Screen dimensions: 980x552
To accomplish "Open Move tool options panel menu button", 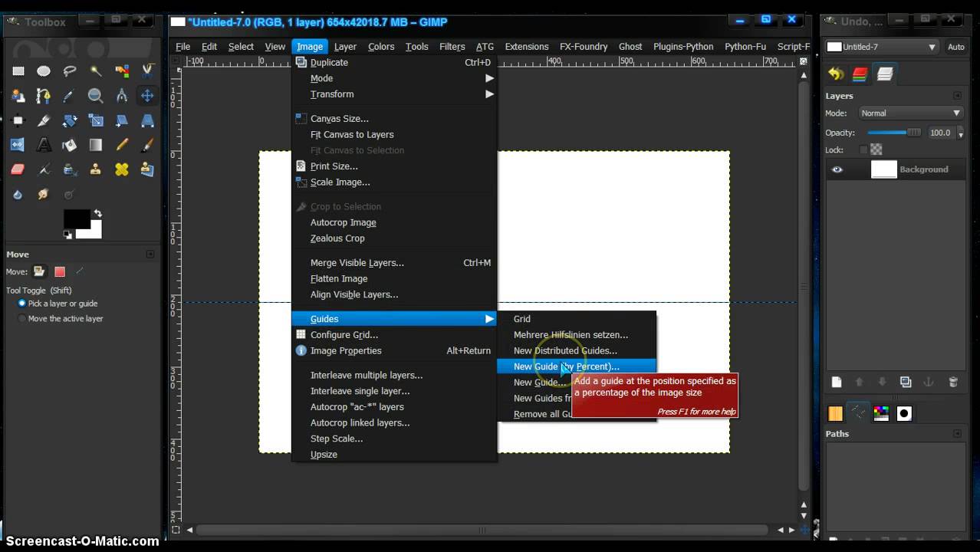I will pyautogui.click(x=150, y=255).
